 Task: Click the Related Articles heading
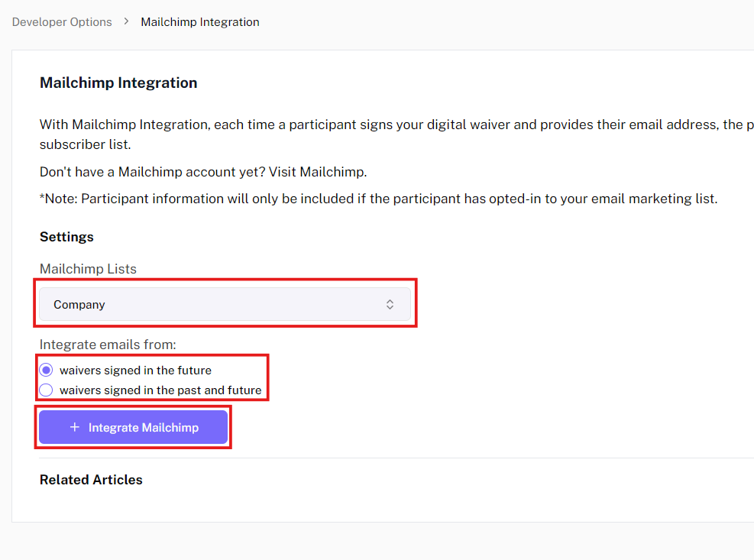tap(91, 480)
